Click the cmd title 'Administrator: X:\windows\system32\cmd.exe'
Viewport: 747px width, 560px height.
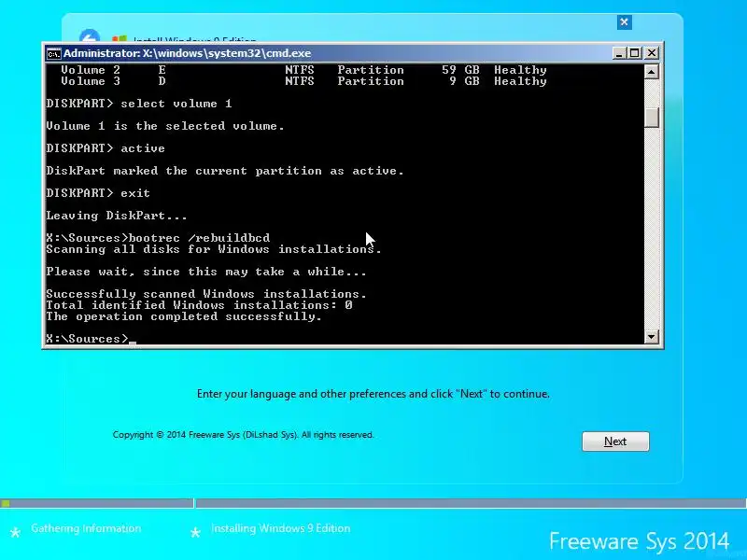coord(188,53)
